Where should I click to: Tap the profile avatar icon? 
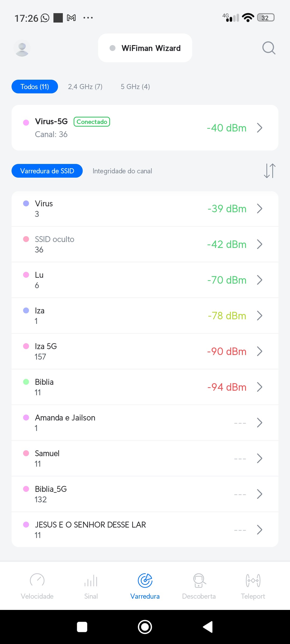[22, 48]
